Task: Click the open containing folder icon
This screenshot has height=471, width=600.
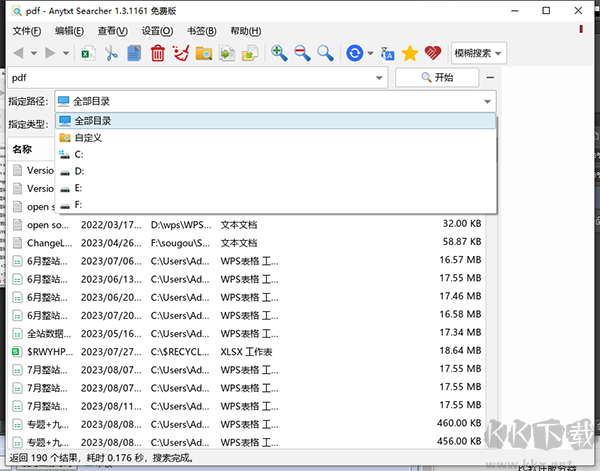Action: pos(250,53)
